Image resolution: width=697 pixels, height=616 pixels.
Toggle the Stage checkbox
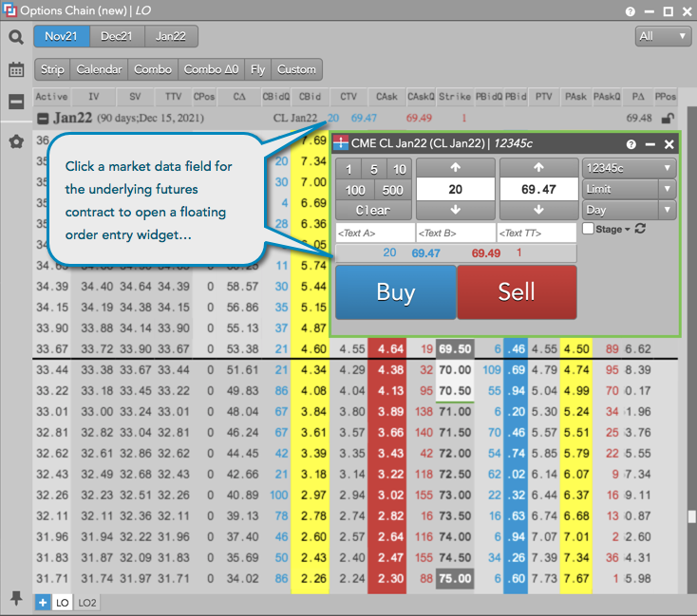588,229
